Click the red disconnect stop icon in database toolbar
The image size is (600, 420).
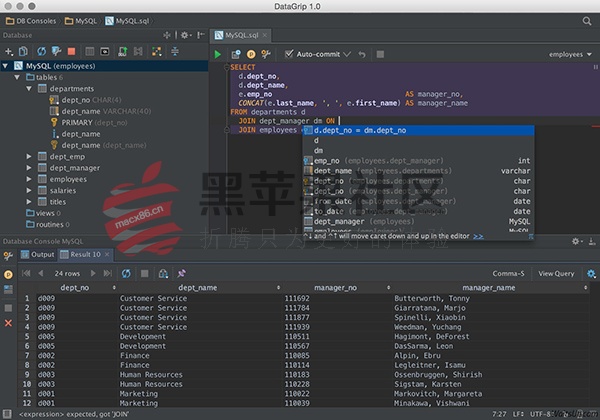click(x=72, y=51)
